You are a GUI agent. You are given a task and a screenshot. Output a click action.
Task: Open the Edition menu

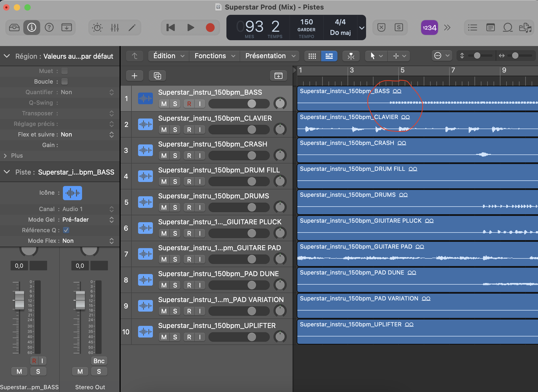(168, 56)
